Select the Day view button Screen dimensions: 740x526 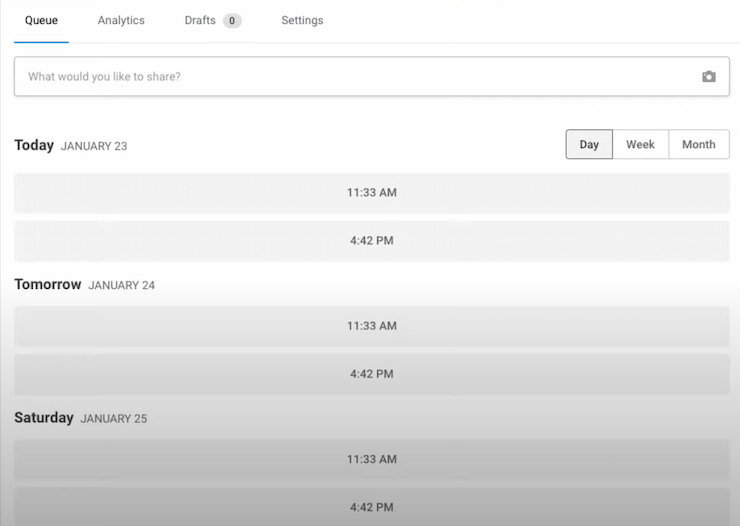tap(589, 145)
